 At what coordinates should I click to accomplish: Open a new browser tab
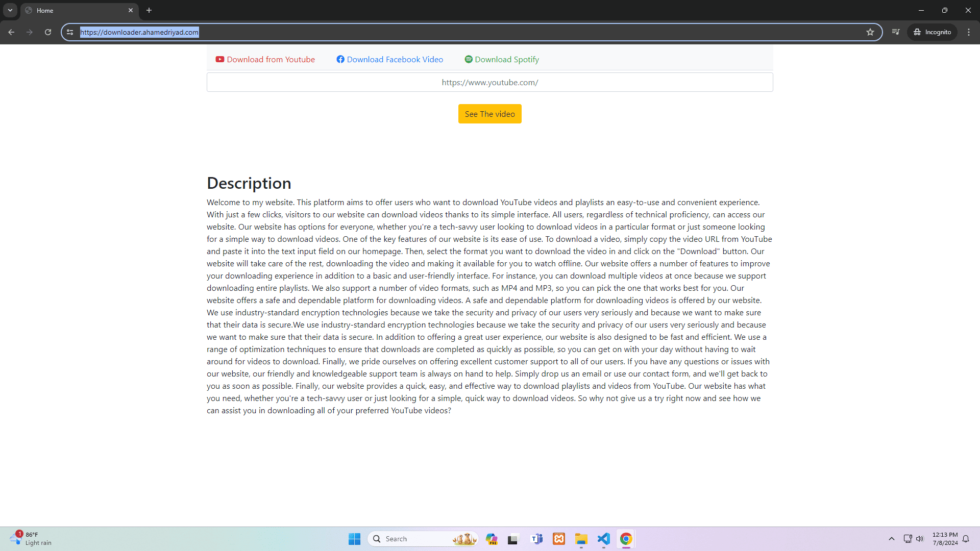[149, 10]
